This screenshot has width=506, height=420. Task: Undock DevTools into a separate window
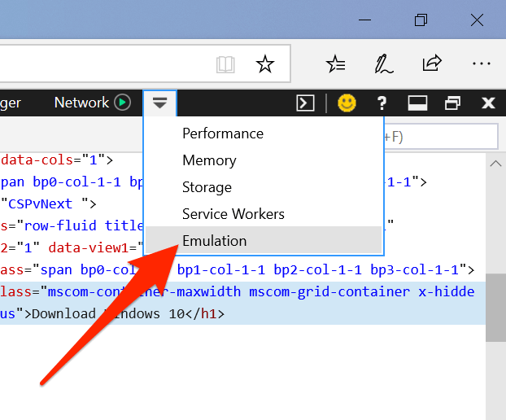[452, 103]
